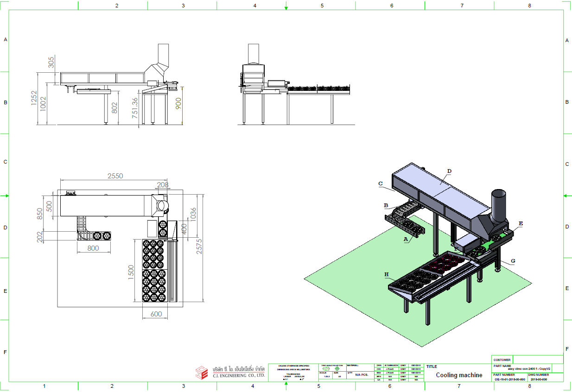The image size is (572, 392).
Task: Click balloon label G in isometric view
Action: 513,261
